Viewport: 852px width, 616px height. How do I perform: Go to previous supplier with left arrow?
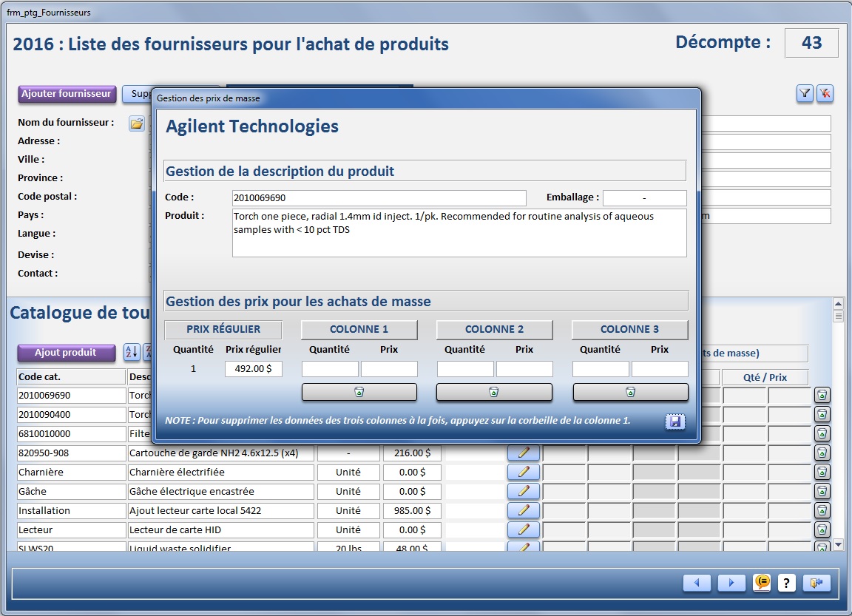(697, 583)
